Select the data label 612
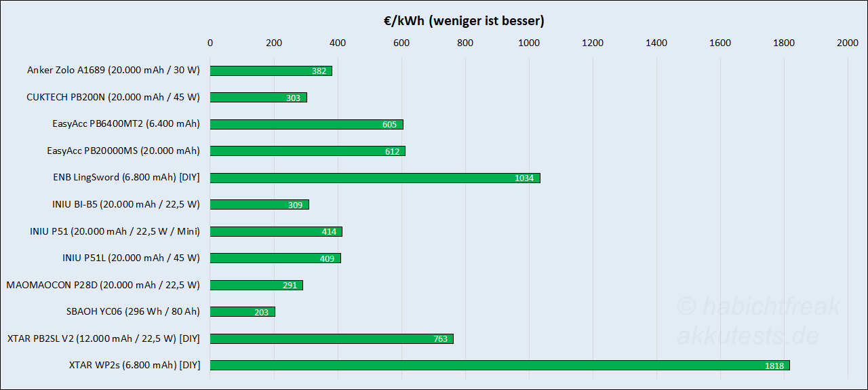This screenshot has width=868, height=390. pos(392,151)
